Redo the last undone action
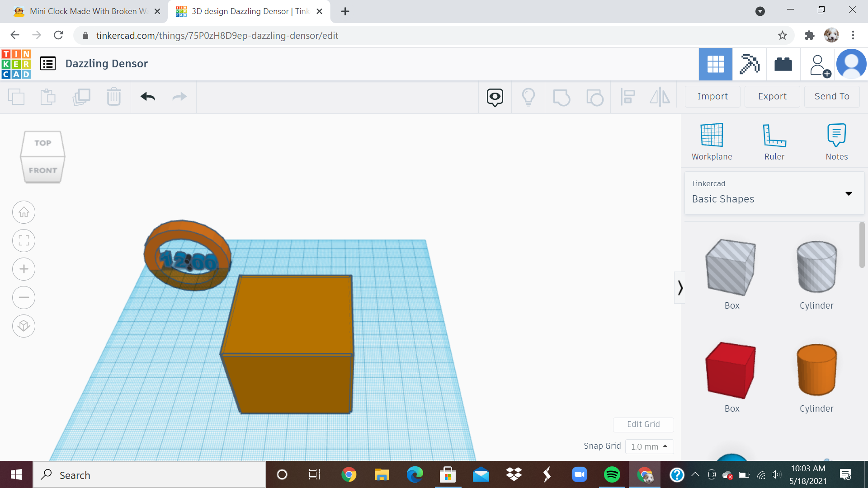Viewport: 868px width, 488px height. pyautogui.click(x=179, y=97)
